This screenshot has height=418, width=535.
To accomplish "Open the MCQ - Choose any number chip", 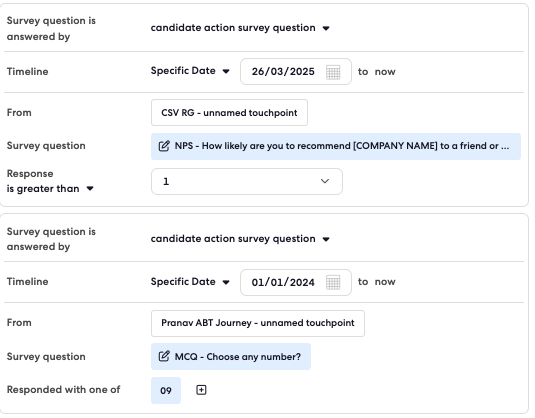I will coord(231,357).
